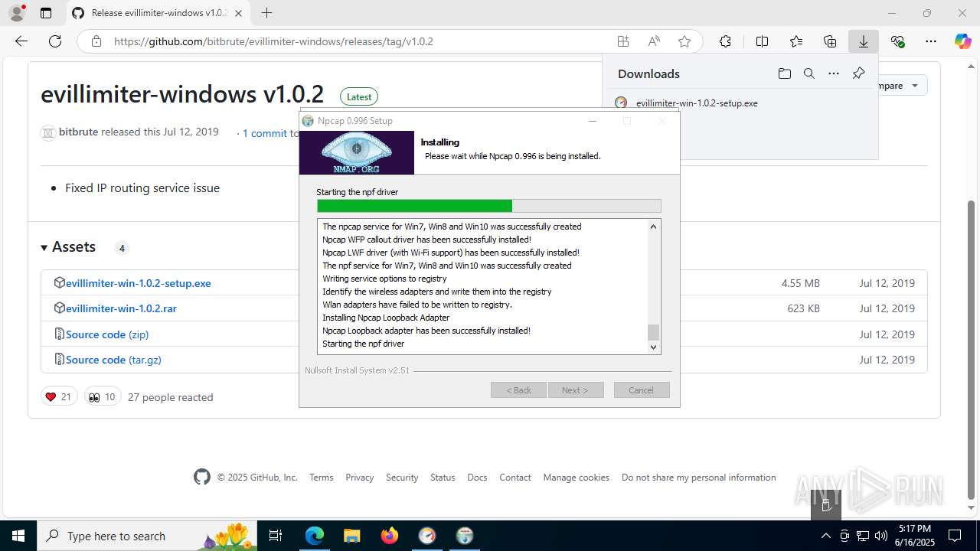Open the Edge profile avatar icon
The width and height of the screenshot is (980, 551).
(17, 13)
